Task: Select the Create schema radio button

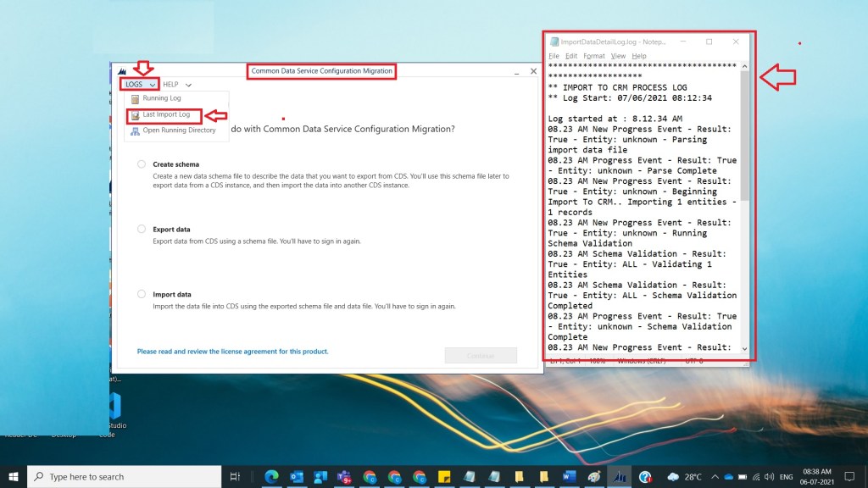Action: tap(142, 164)
